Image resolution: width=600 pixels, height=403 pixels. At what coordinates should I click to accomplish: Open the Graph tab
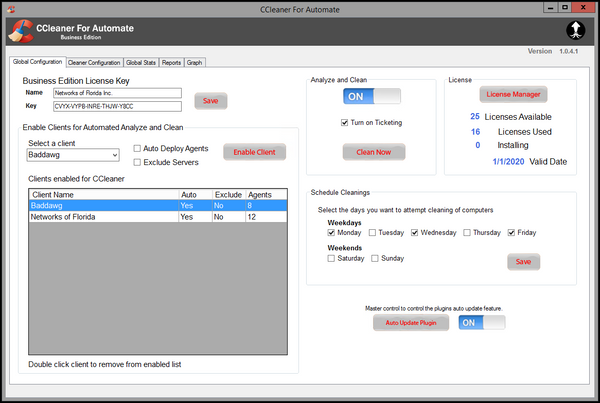pyautogui.click(x=194, y=62)
